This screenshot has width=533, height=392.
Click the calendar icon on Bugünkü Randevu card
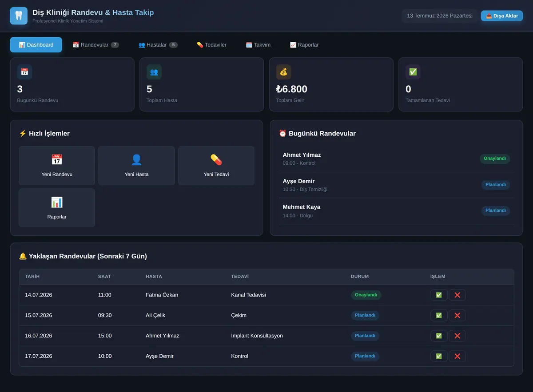pos(24,72)
